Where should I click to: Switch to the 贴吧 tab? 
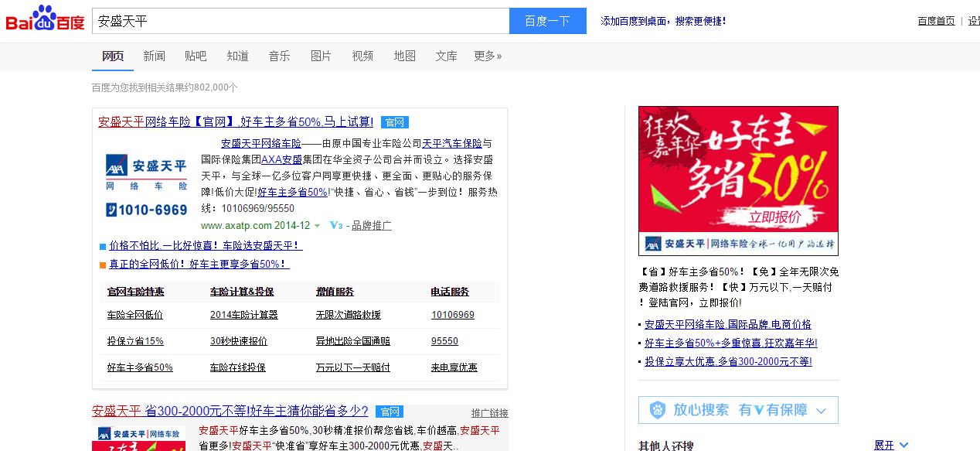pos(196,56)
